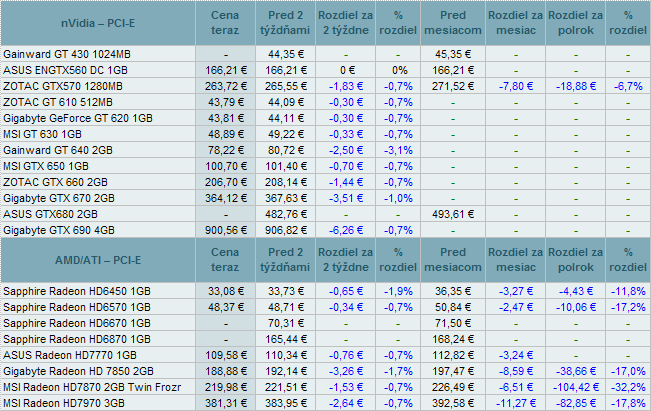Select the 188,88 € price for HD 7850
The image size is (651, 411).
225,371
